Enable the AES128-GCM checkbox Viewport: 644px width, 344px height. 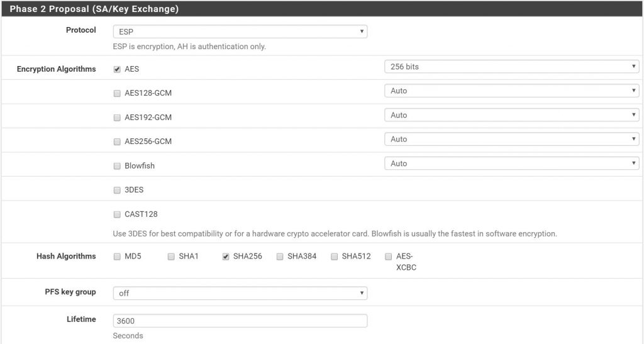[117, 93]
